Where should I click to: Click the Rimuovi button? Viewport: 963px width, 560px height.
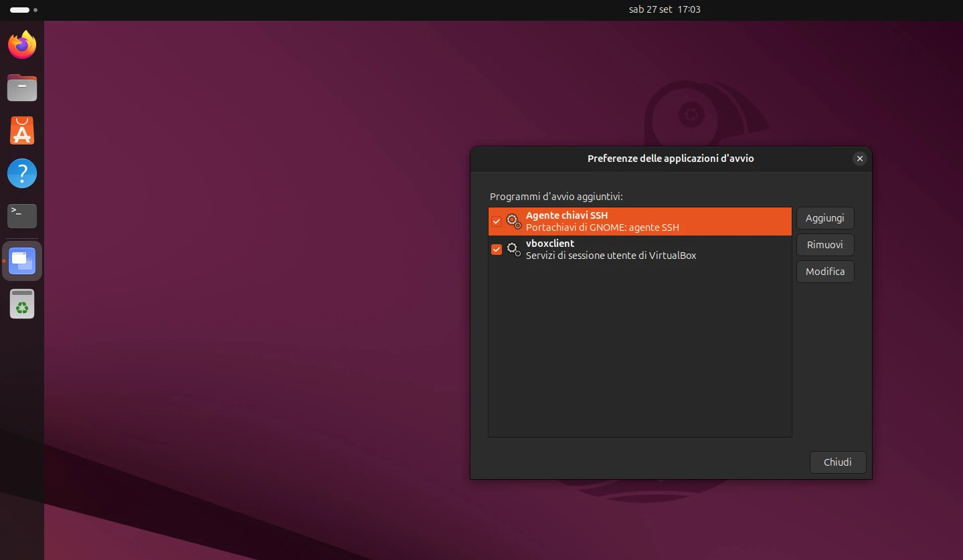824,245
